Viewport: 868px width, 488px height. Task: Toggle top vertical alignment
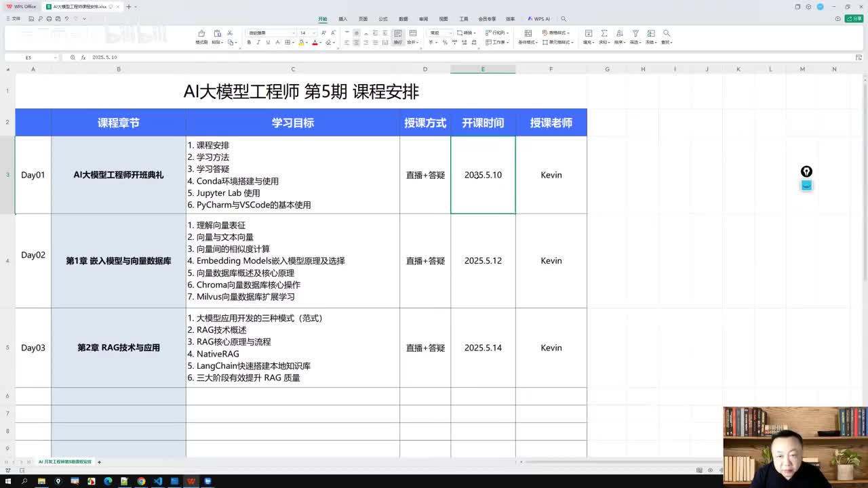click(347, 33)
